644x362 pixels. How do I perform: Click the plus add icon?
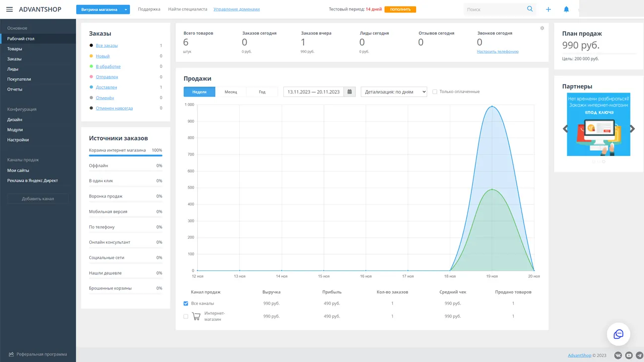point(548,9)
